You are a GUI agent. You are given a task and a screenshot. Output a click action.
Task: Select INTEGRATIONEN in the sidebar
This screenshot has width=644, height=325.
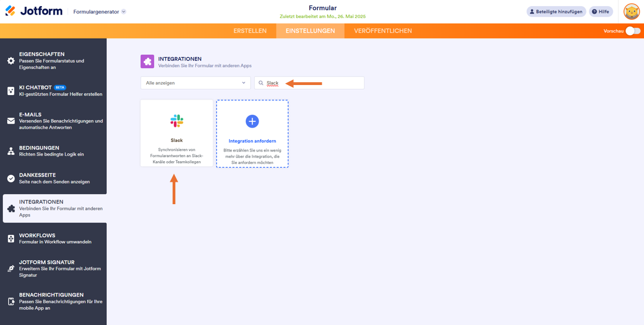(55, 209)
